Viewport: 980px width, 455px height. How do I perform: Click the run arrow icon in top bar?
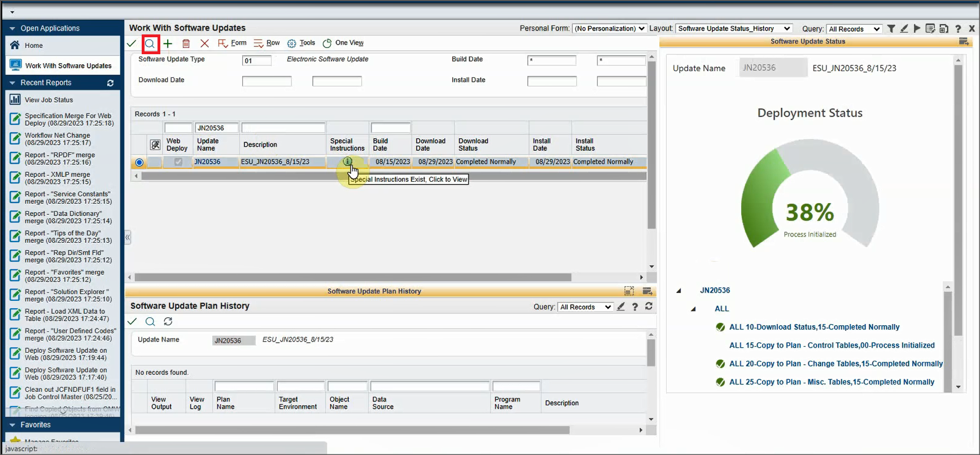point(917,29)
